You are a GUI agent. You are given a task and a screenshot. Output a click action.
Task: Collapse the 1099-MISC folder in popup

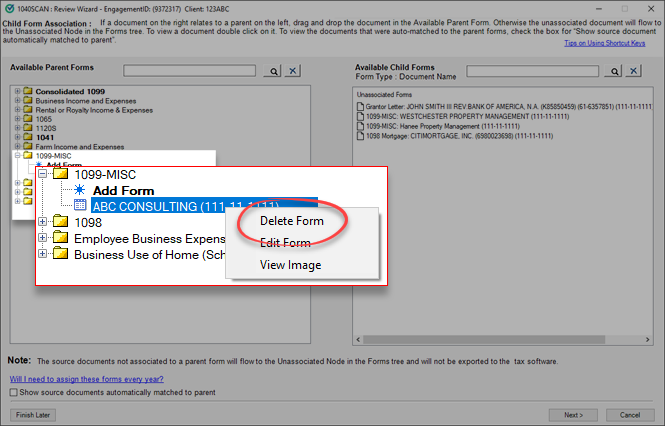coord(43,174)
